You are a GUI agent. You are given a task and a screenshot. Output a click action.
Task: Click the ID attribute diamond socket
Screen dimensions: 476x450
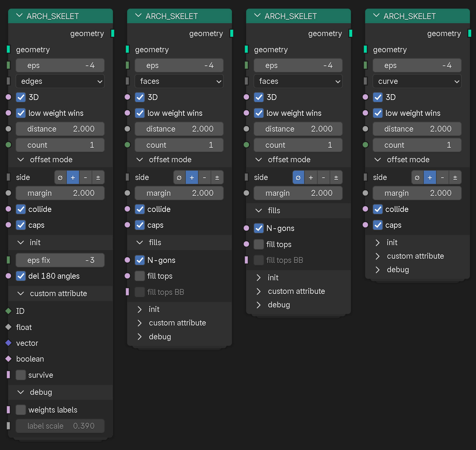8,311
